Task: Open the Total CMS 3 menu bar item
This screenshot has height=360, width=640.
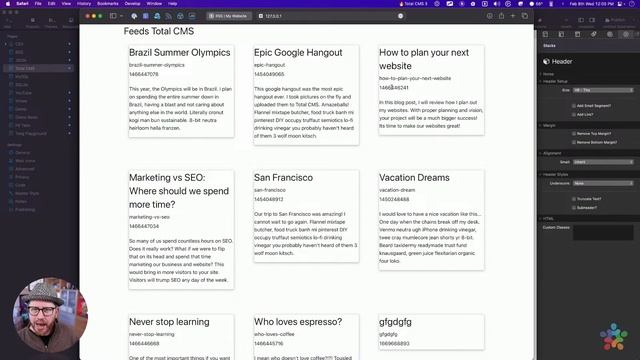Action: pyautogui.click(x=413, y=4)
